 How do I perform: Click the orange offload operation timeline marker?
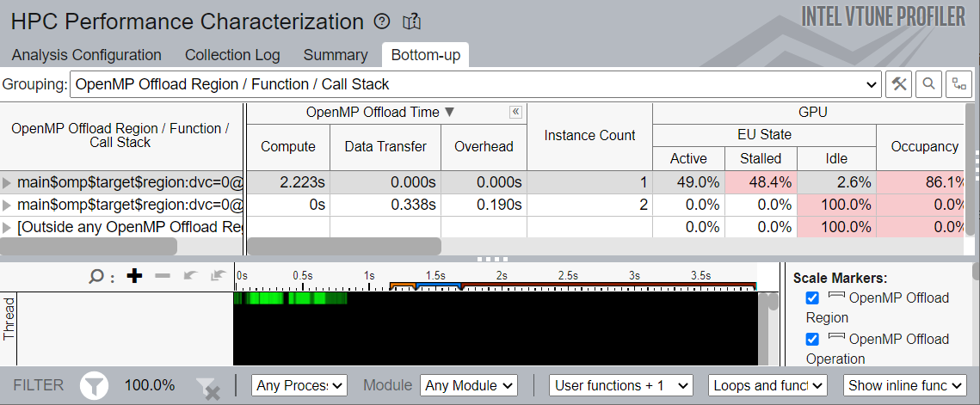[x=403, y=286]
